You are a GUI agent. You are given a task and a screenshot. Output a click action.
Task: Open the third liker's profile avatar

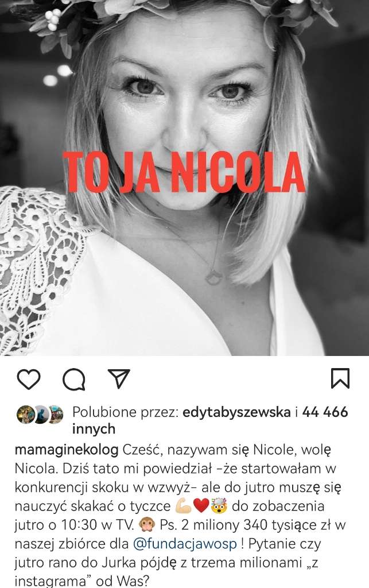(56, 415)
